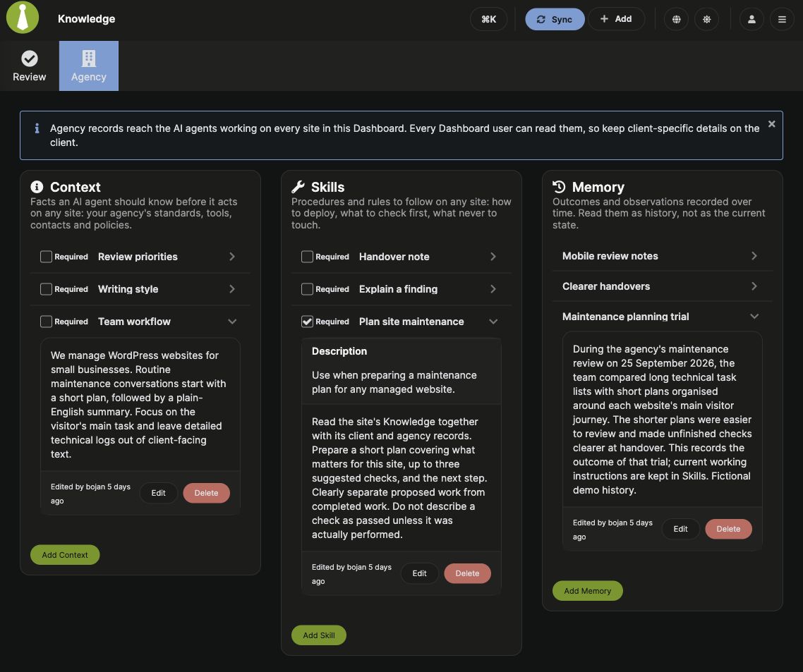Viewport: 803px width, 672px height.
Task: Delete the Plan site maintenance skill
Action: click(468, 573)
